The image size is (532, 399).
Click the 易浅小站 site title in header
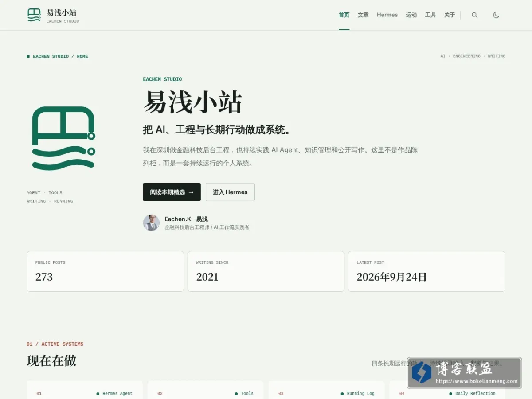click(62, 12)
